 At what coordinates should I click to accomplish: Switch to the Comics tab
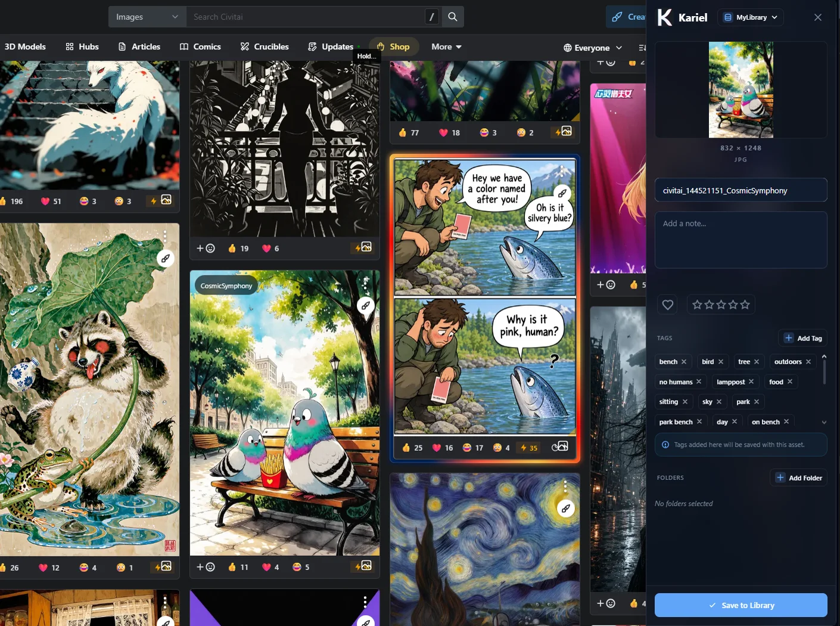click(x=200, y=47)
